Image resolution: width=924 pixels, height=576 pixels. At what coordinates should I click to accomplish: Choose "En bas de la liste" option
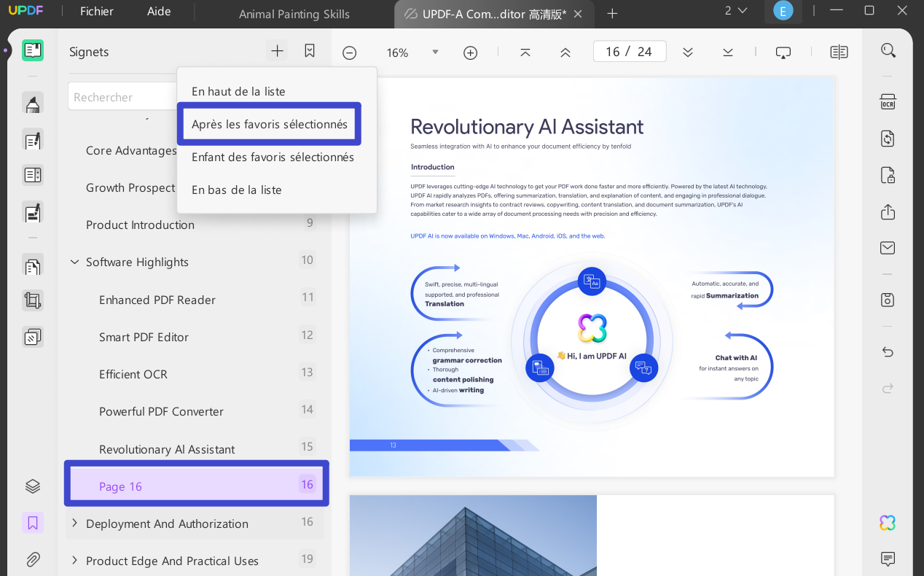236,190
